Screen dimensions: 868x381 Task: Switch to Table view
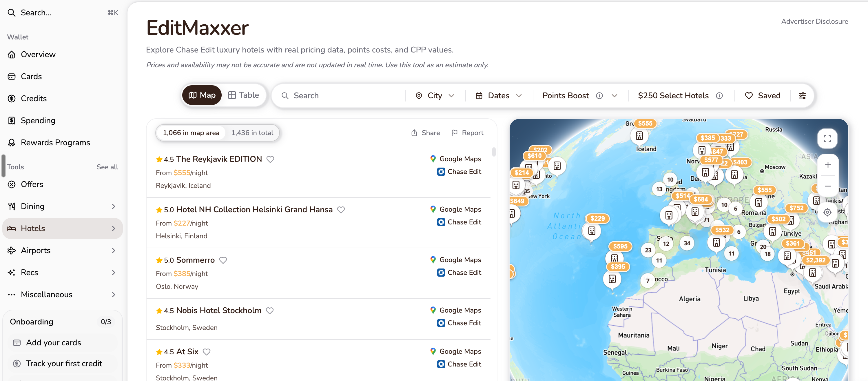(243, 95)
